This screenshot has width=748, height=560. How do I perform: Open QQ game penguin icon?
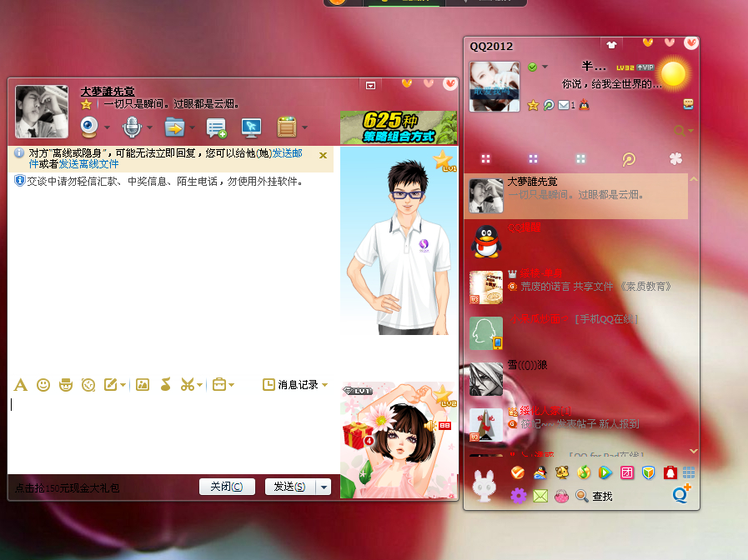540,472
